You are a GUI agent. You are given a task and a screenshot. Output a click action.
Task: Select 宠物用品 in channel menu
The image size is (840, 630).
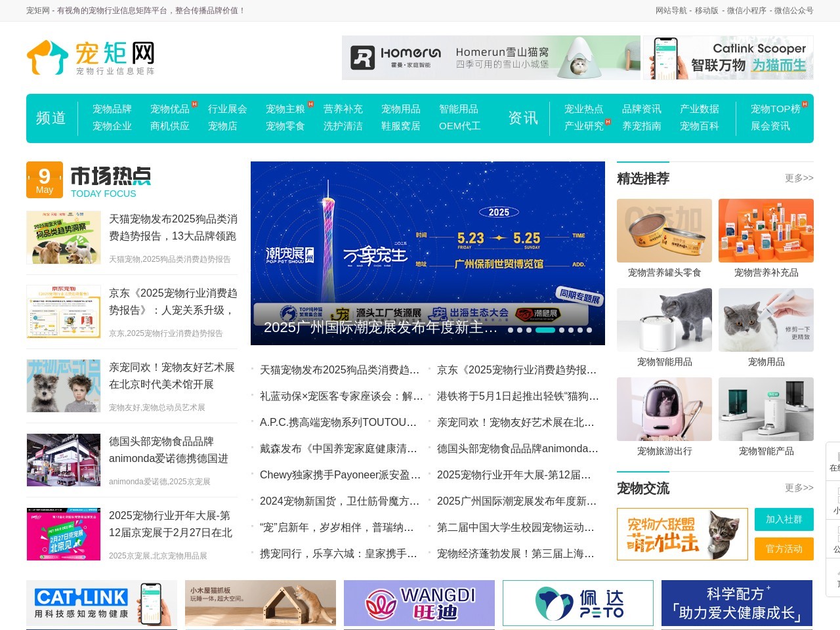pos(400,109)
